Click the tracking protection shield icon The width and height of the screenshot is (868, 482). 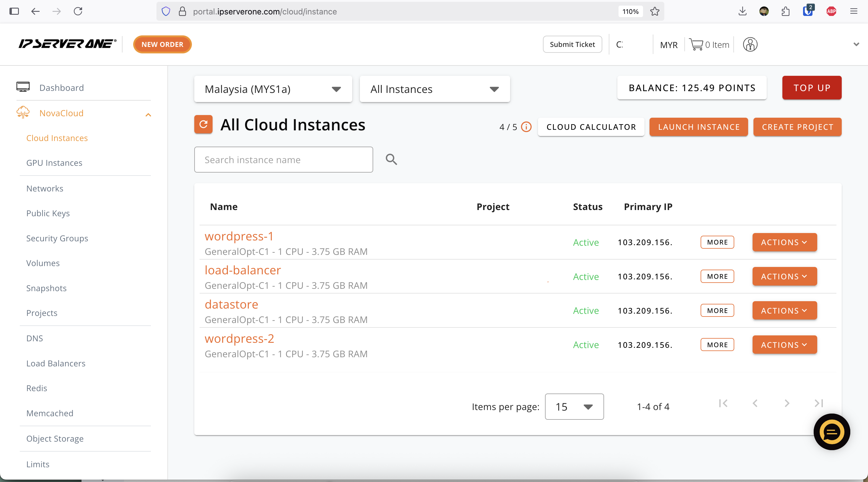[166, 12]
